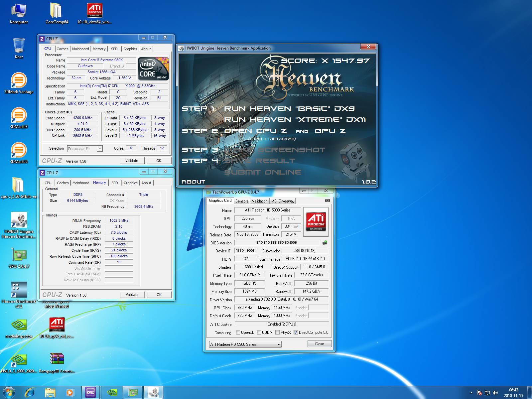The image size is (532, 399).
Task: Select the GPU-Z.0.4.7 desktop icon
Action: tap(19, 258)
